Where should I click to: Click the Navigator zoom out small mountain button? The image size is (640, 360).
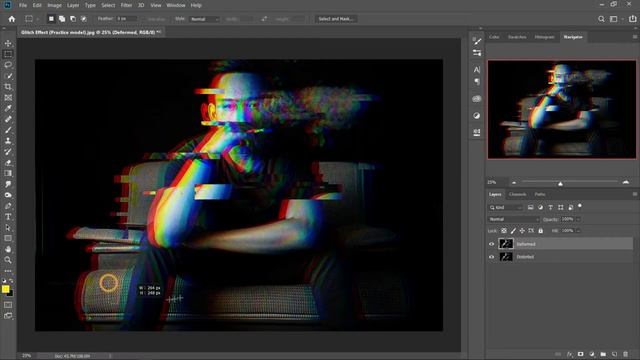point(514,182)
